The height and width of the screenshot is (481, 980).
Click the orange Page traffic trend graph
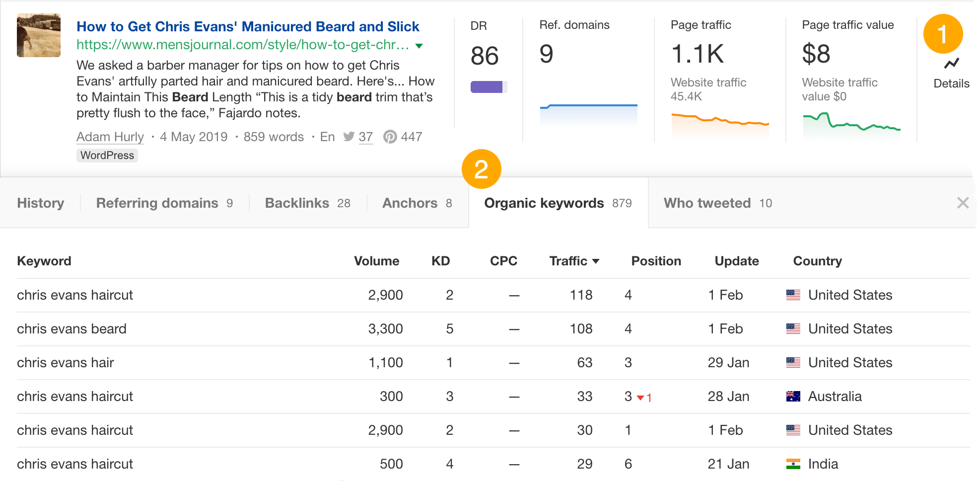pos(719,119)
